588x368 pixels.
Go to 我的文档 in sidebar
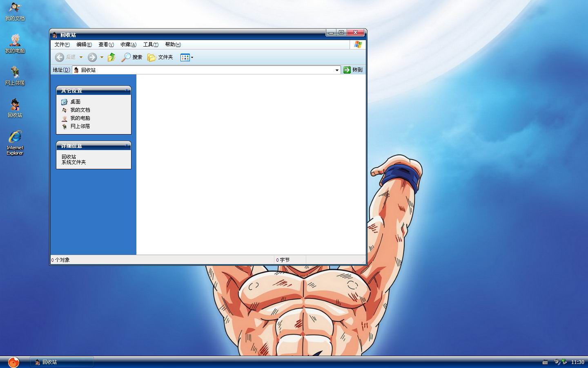click(x=76, y=110)
